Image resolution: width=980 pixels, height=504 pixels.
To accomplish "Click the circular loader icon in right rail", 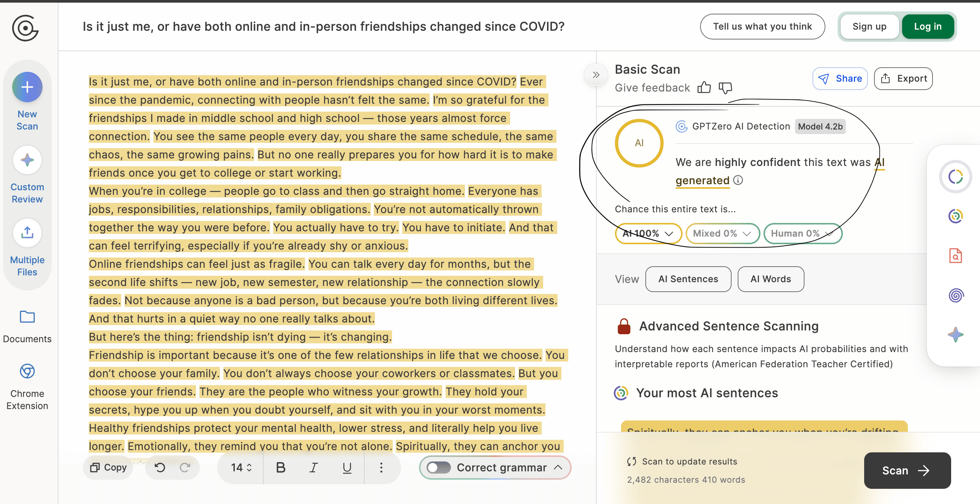I will pyautogui.click(x=955, y=177).
